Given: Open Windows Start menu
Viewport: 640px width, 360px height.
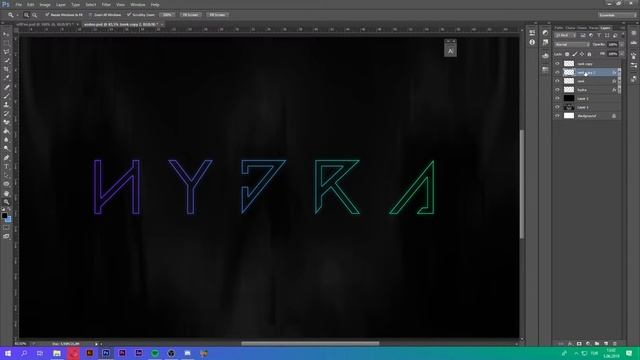Looking at the screenshot, I should point(8,353).
